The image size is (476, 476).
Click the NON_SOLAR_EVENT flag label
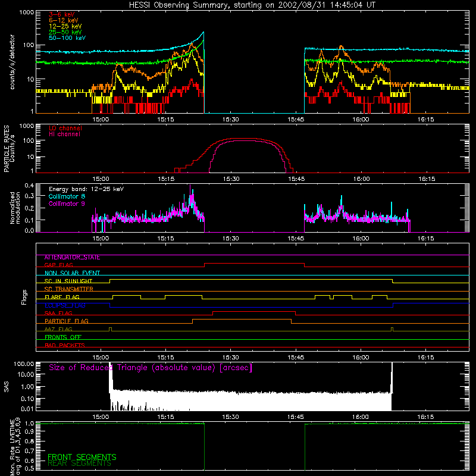click(72, 273)
